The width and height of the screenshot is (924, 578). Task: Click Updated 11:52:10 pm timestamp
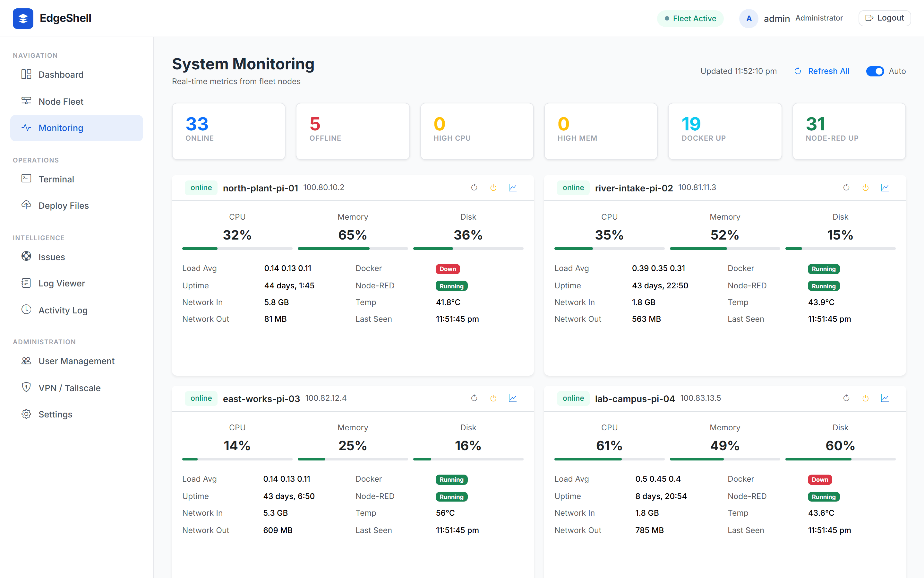739,71
